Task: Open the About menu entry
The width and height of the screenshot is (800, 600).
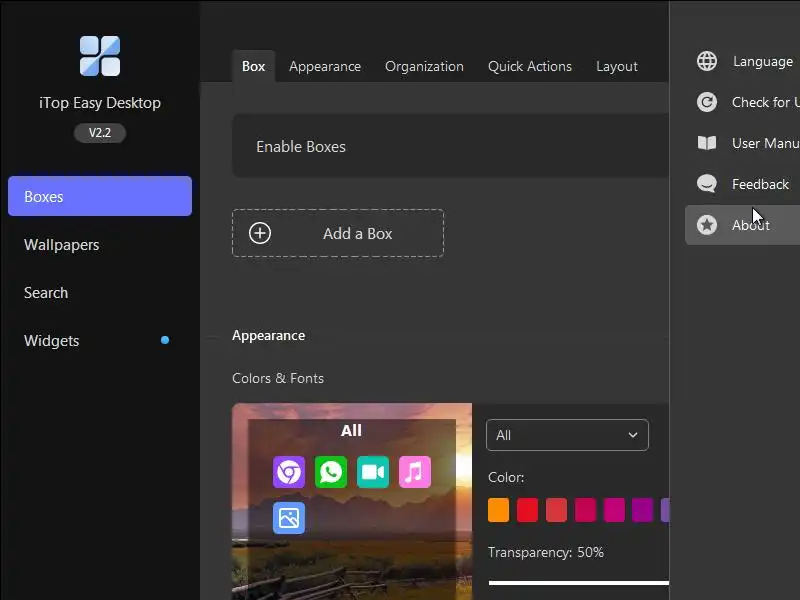Action: [742, 225]
